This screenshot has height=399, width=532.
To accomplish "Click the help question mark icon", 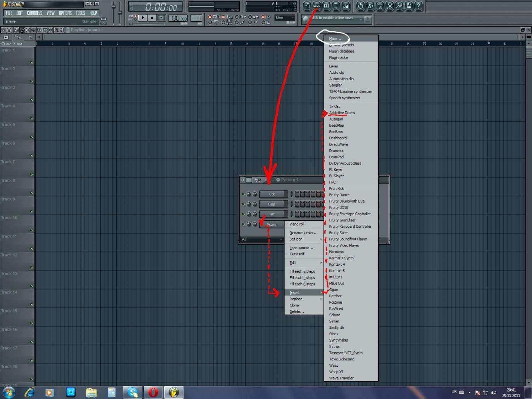I will click(x=419, y=6).
